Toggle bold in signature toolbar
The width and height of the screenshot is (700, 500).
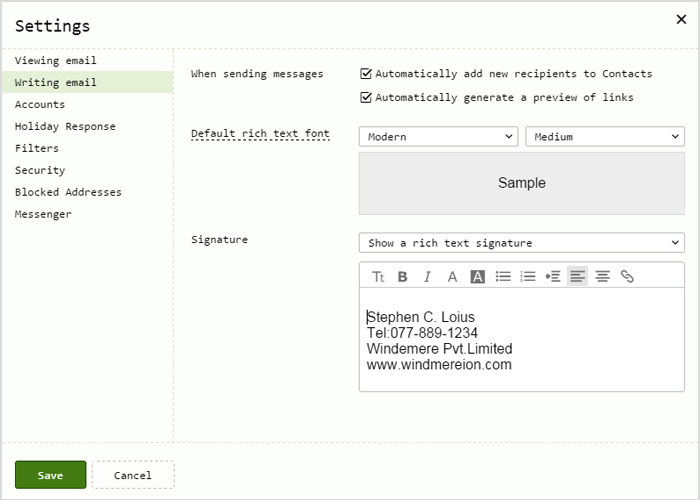click(402, 277)
